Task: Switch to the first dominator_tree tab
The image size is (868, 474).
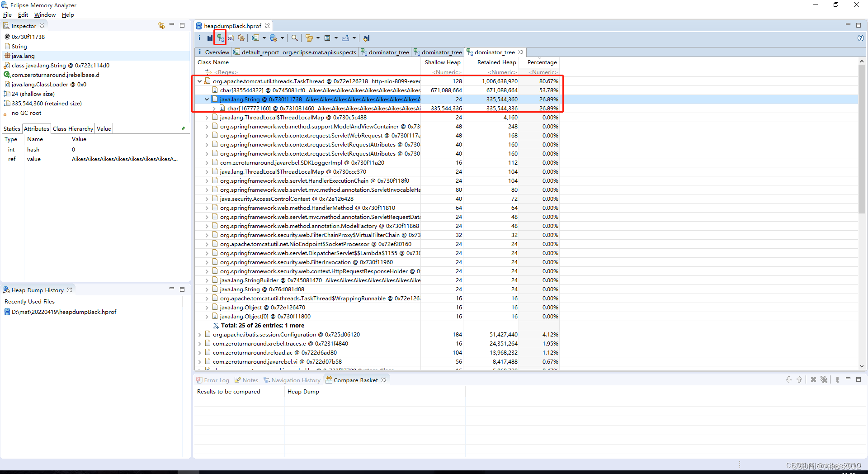Action: point(385,52)
